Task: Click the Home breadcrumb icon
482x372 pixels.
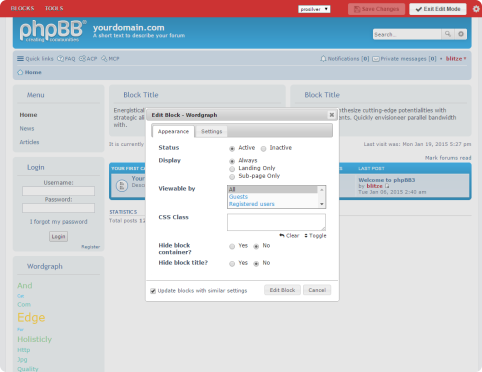Action: (20, 72)
